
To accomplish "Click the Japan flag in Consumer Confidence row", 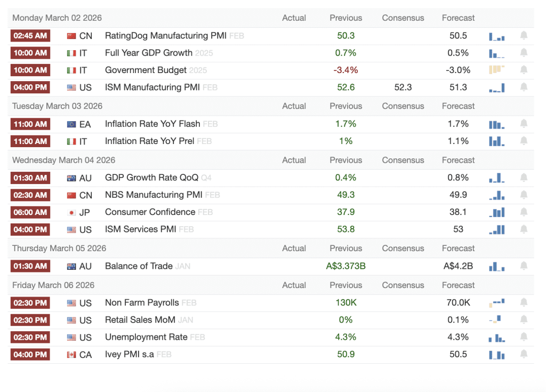I will 71,212.
